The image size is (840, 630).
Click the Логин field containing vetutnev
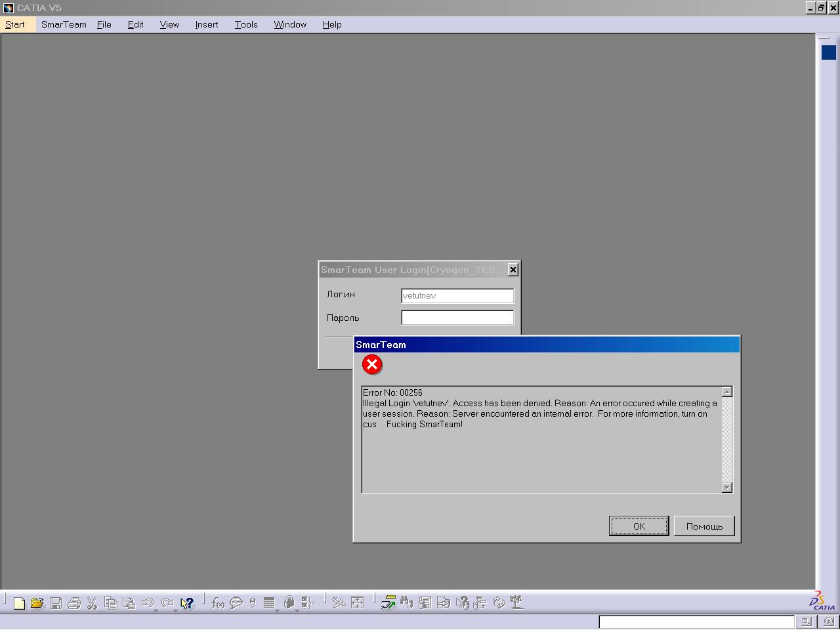pyautogui.click(x=457, y=296)
